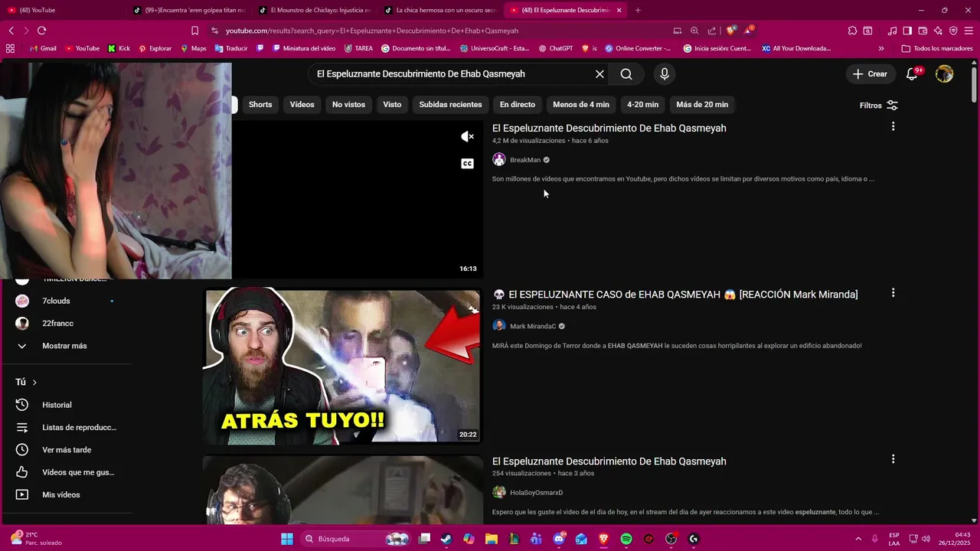
Task: Show hidden bookmarks with the double chevron
Action: coord(881,48)
